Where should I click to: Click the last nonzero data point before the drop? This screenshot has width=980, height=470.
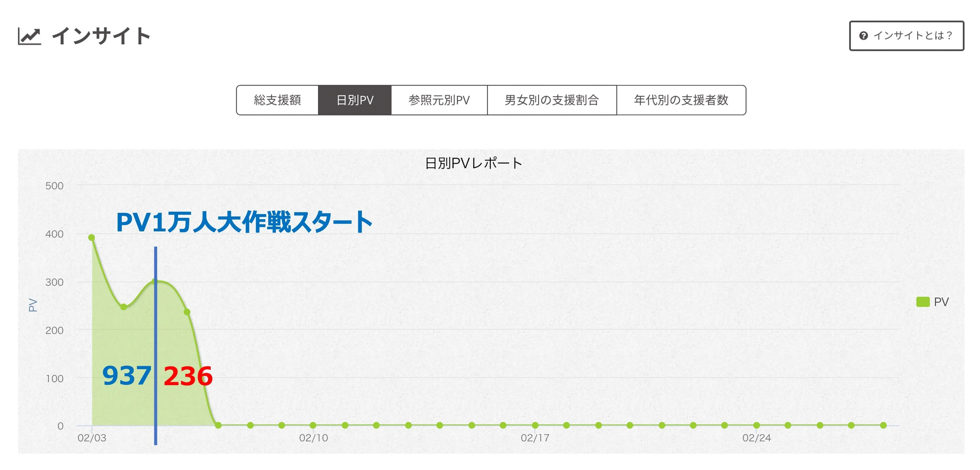tap(187, 312)
